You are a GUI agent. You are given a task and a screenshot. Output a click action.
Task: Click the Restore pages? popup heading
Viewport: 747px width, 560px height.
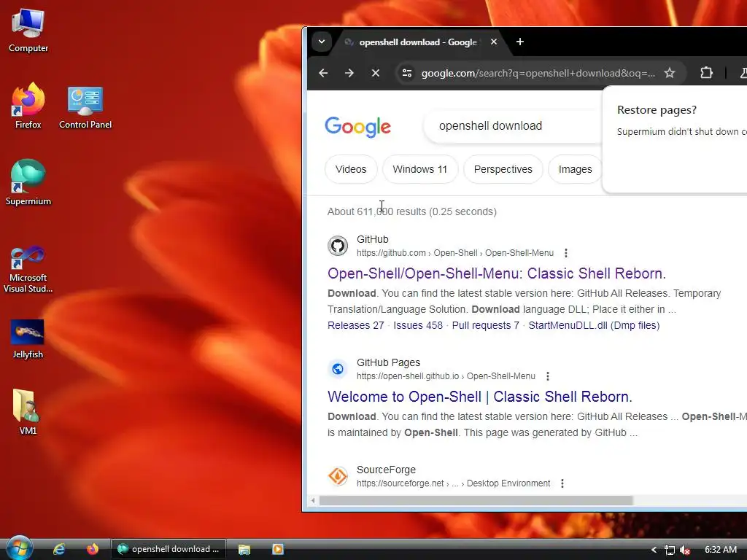coord(657,110)
